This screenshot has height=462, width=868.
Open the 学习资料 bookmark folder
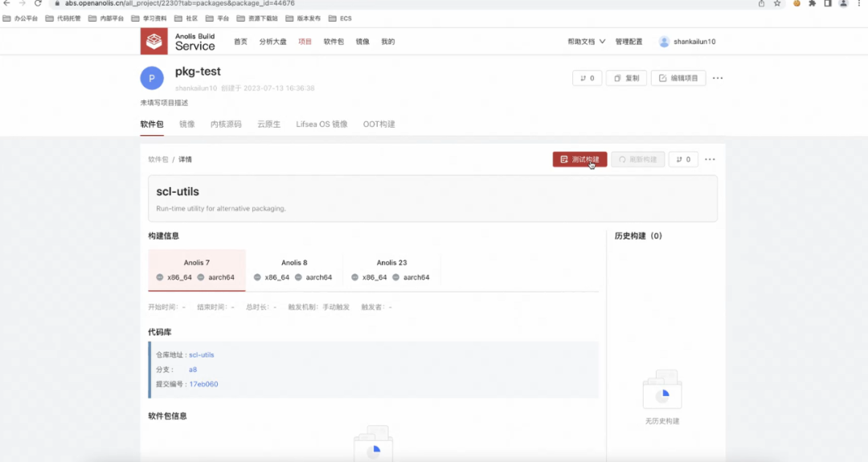click(149, 18)
